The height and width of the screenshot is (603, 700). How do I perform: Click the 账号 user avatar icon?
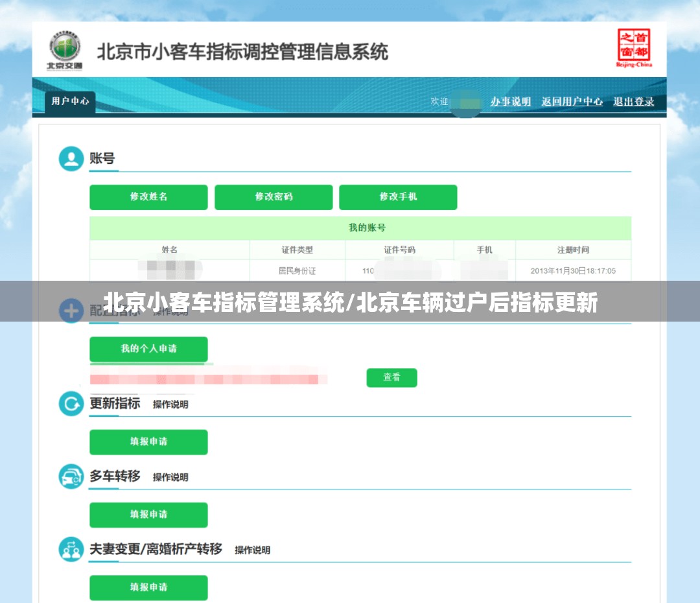click(71, 159)
